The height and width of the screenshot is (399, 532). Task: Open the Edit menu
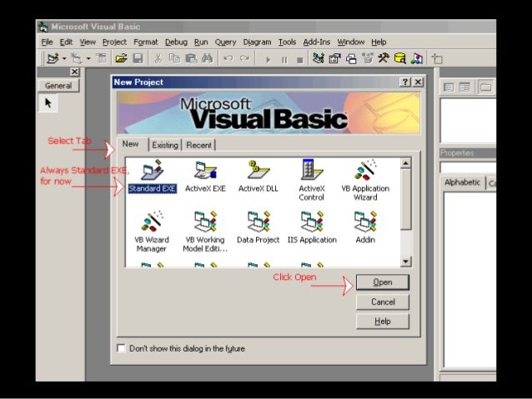click(66, 42)
